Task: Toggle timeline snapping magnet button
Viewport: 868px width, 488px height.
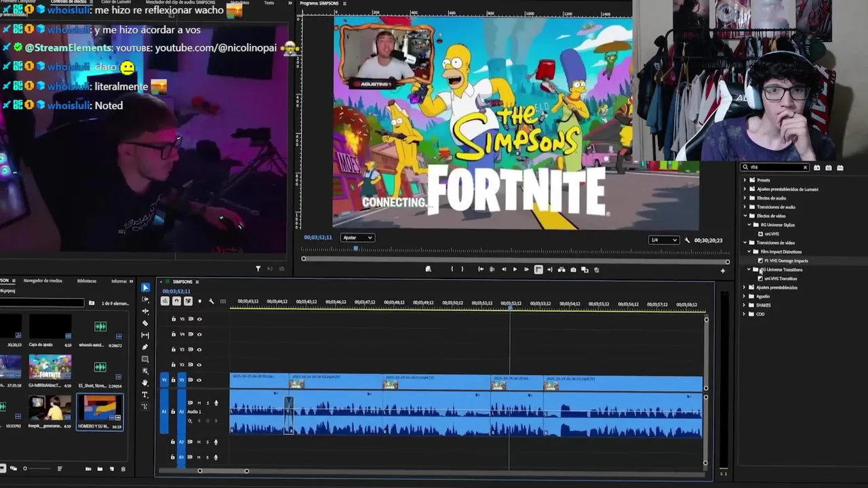Action: pyautogui.click(x=176, y=301)
